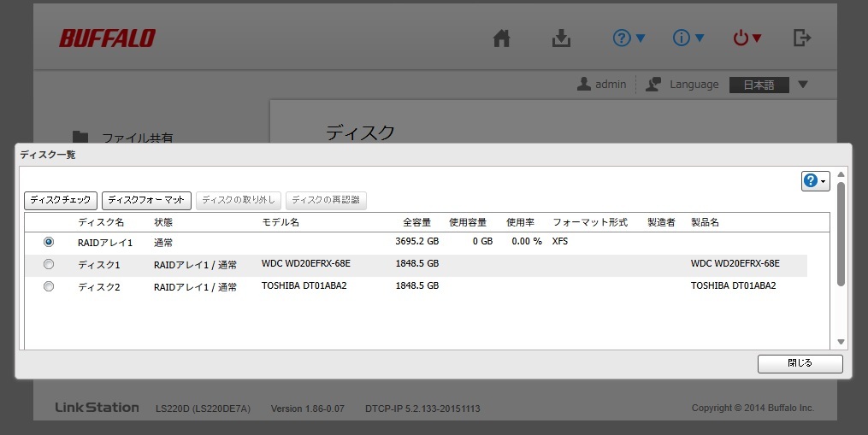Viewport: 868px width, 435px height.
Task: Select the RAIDアレイ1 radio button
Action: point(49,242)
